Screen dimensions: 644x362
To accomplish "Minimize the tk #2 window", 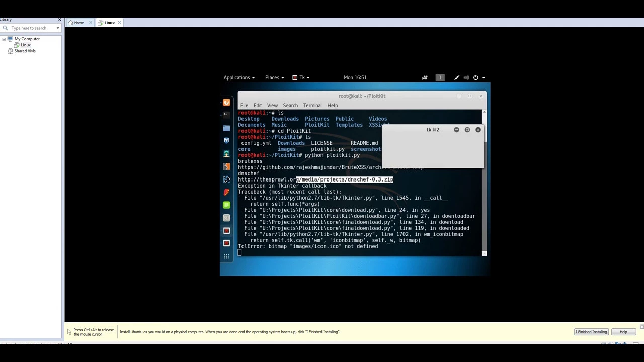I will click(456, 130).
